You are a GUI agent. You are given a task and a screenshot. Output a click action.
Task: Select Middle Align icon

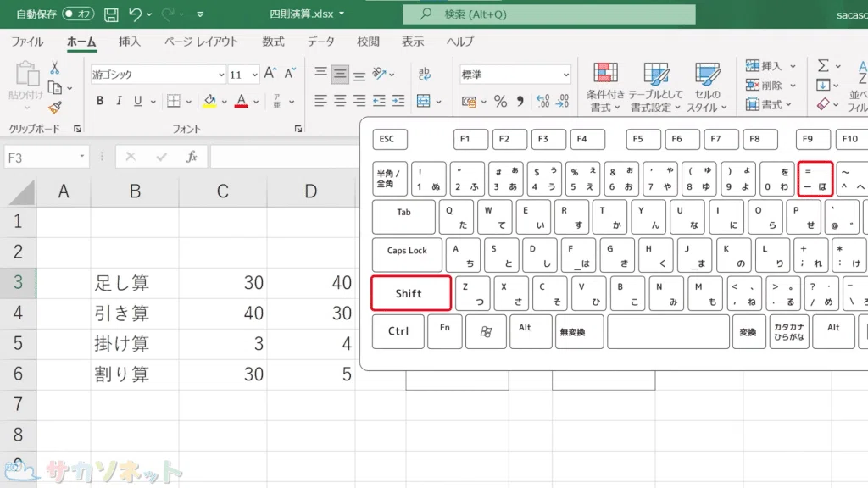click(x=340, y=74)
